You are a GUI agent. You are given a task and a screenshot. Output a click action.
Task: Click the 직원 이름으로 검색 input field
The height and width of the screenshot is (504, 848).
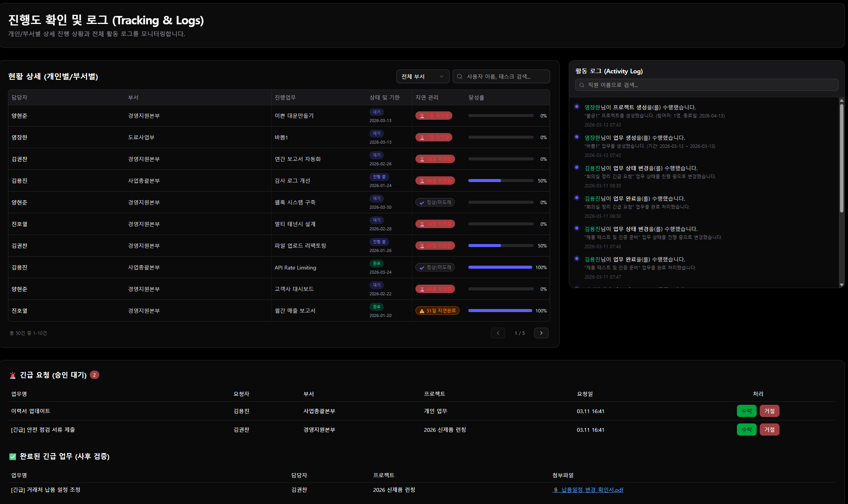coord(708,85)
